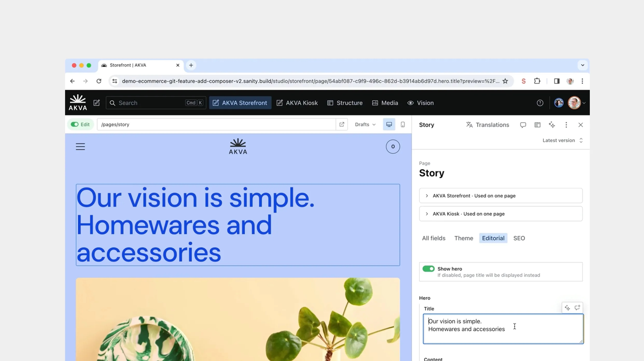
Task: Click the red S browser extension icon
Action: pos(523,81)
